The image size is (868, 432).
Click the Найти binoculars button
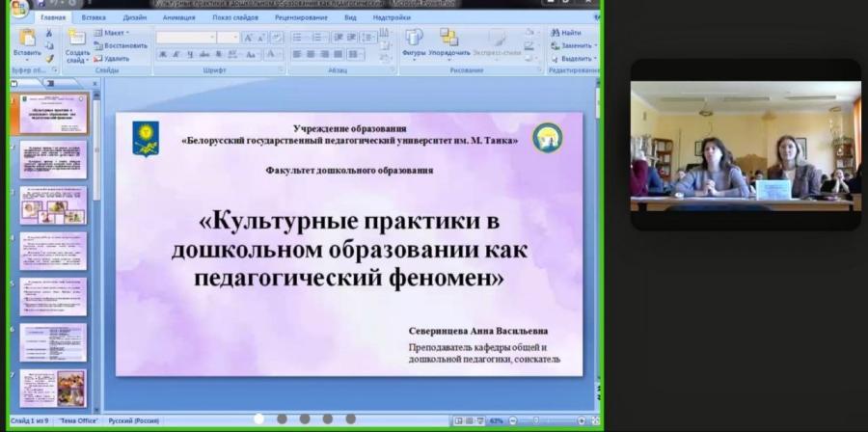pos(566,33)
